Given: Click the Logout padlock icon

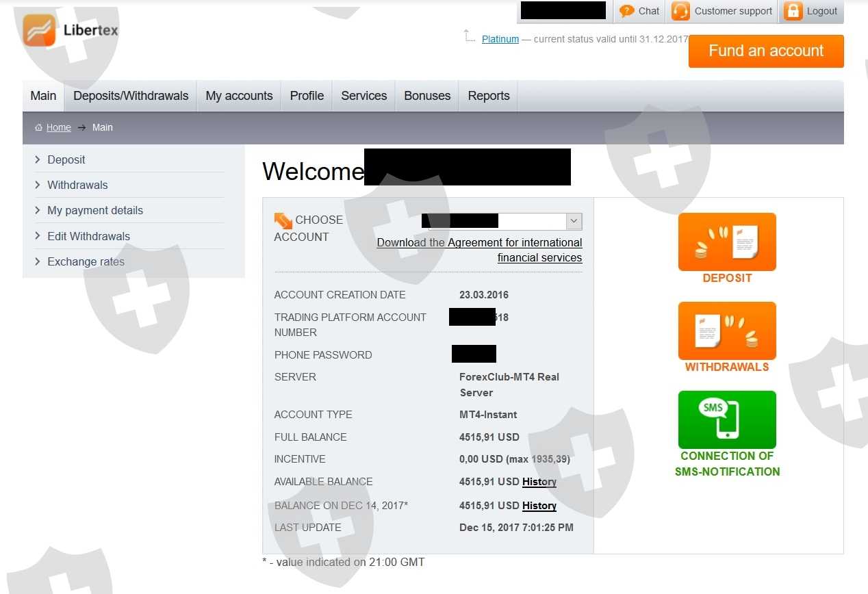Looking at the screenshot, I should coord(793,11).
